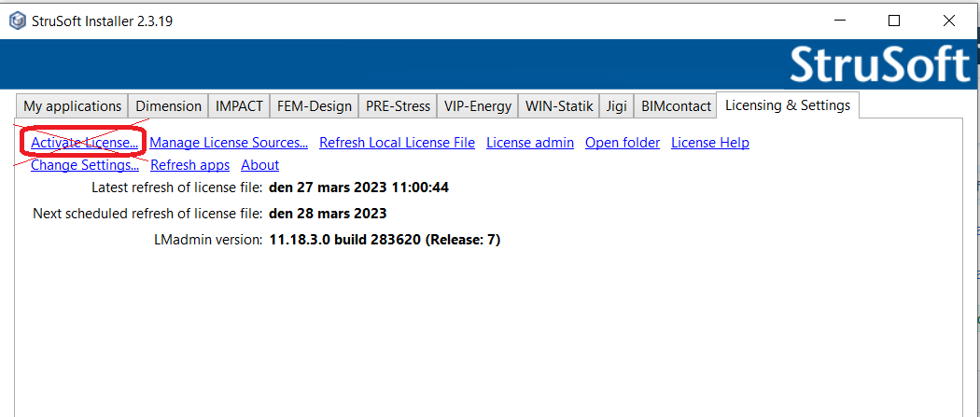Open the About link

[260, 165]
